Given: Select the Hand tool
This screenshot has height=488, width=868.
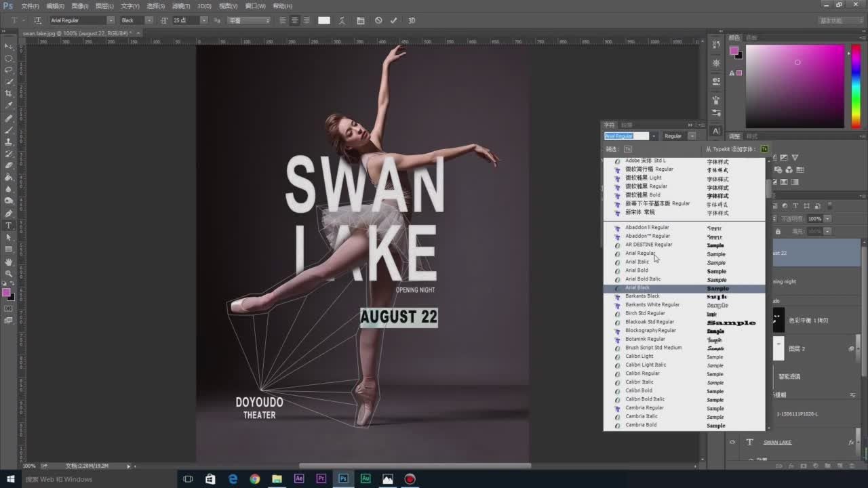Looking at the screenshot, I should pos(9,262).
